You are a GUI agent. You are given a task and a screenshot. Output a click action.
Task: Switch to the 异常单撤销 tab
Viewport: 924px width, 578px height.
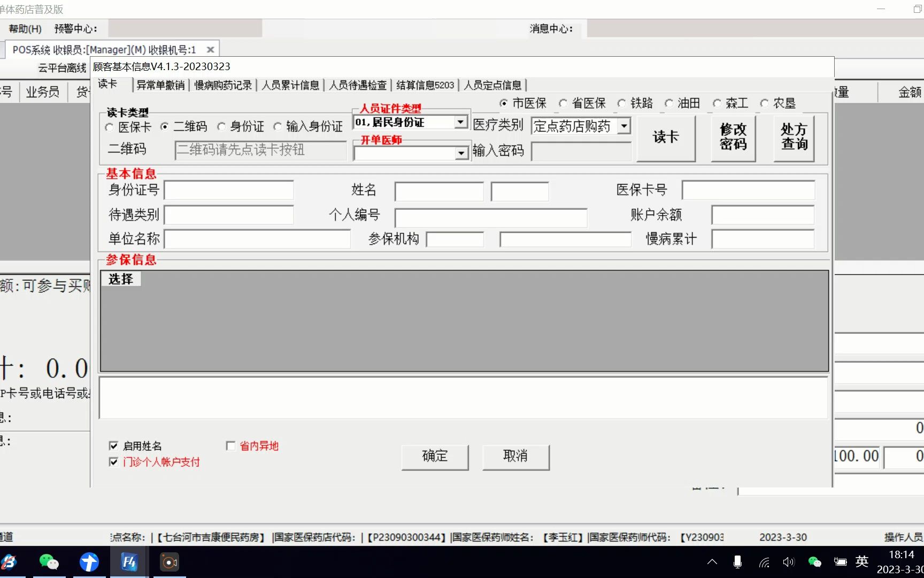[160, 85]
